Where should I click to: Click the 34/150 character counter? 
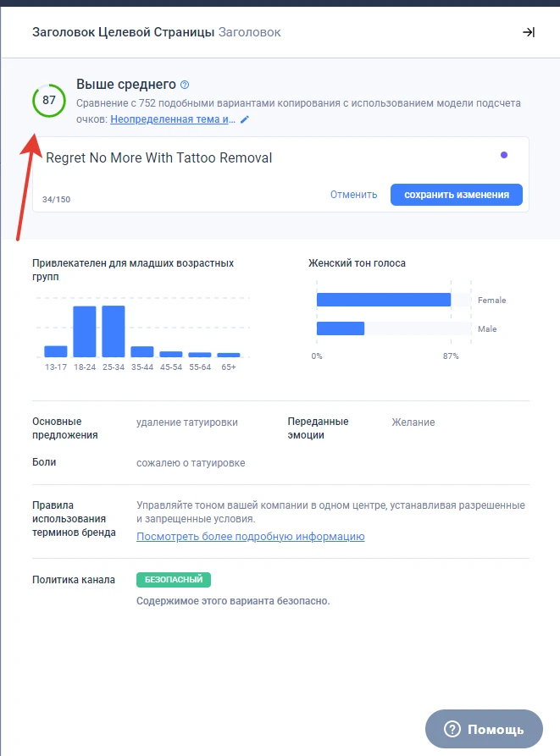[56, 200]
